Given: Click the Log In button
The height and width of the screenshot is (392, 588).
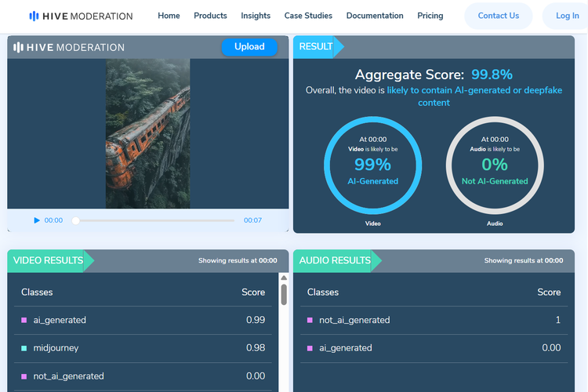Looking at the screenshot, I should [567, 16].
